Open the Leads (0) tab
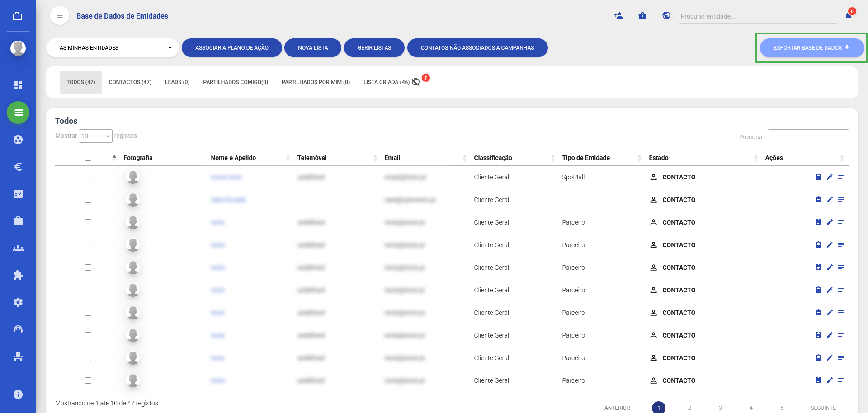This screenshot has width=868, height=413. 177,82
